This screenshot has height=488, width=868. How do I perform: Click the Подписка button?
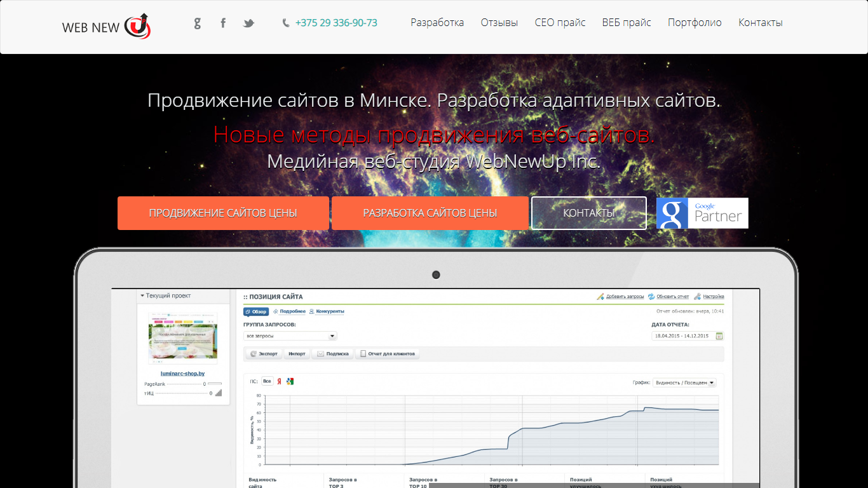pos(332,354)
